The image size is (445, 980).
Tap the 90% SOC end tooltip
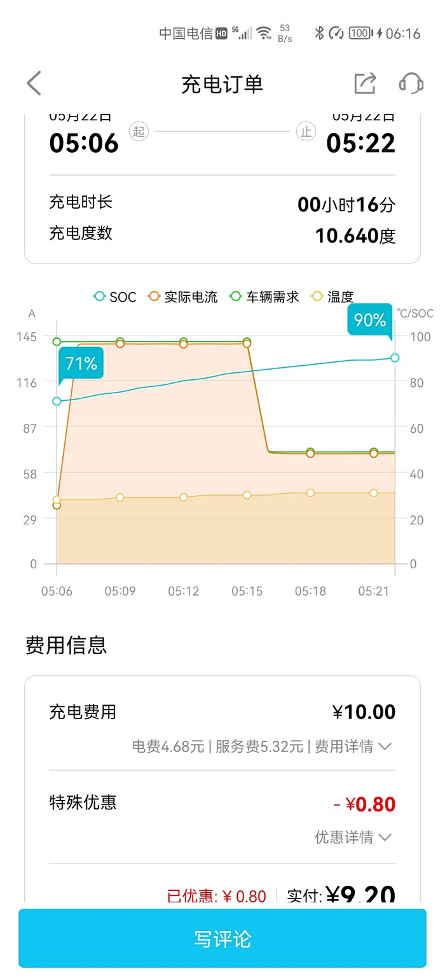(370, 319)
